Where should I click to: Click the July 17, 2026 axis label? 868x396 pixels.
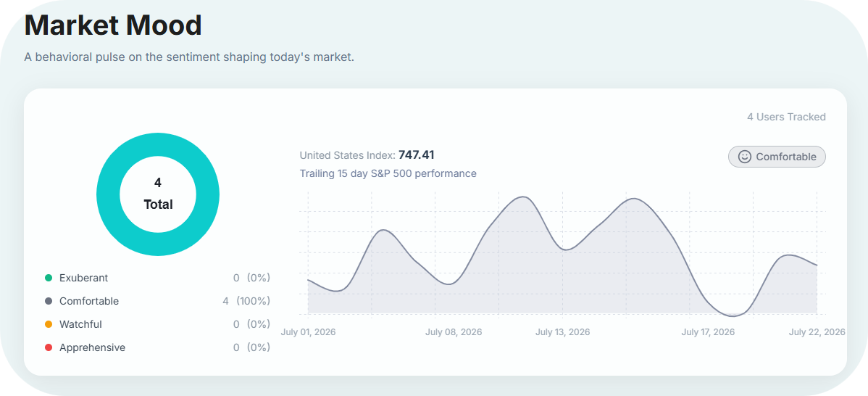click(708, 332)
